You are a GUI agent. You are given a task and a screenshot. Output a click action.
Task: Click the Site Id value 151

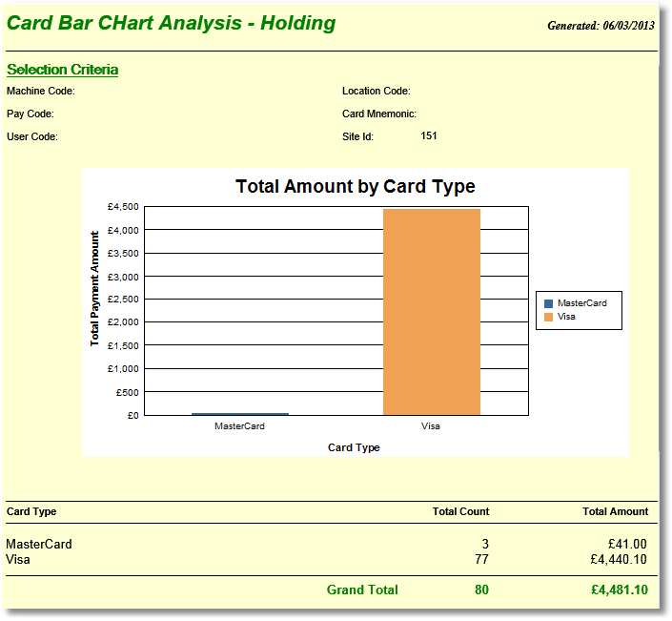(x=429, y=136)
